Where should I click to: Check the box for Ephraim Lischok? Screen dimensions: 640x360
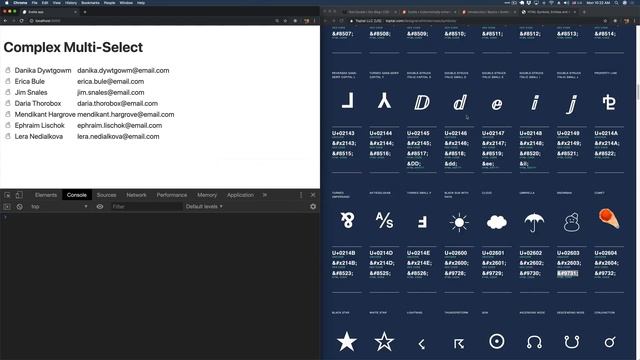point(8,125)
